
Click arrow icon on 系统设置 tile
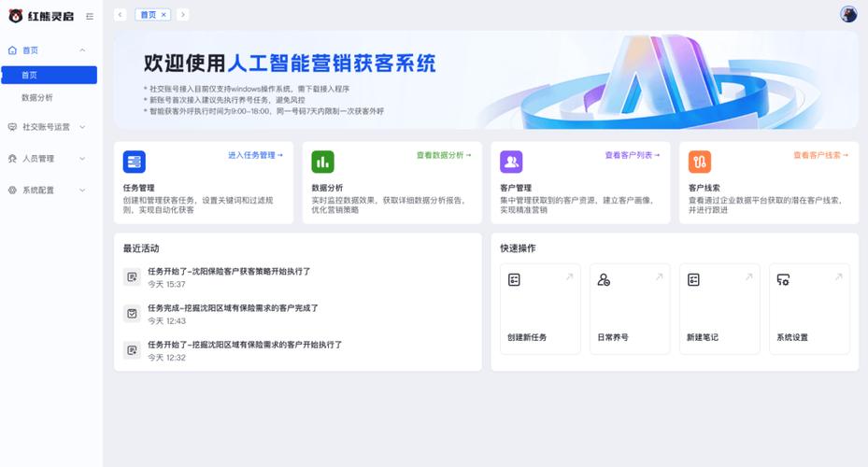(838, 276)
